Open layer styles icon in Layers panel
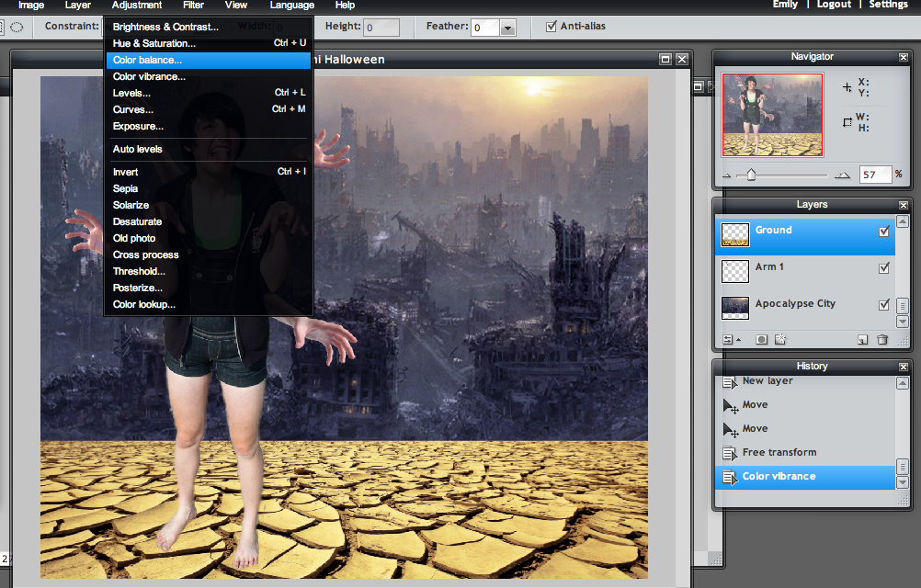This screenshot has height=588, width=921. (x=780, y=340)
